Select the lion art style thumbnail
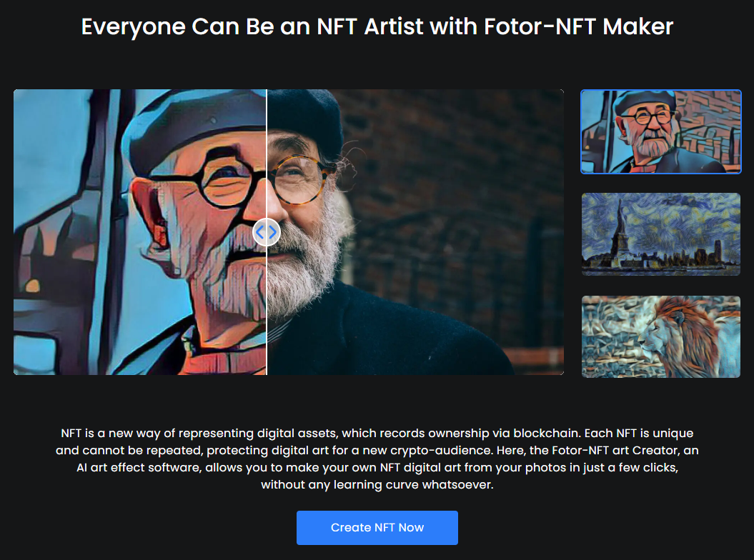The image size is (754, 560). pyautogui.click(x=660, y=336)
